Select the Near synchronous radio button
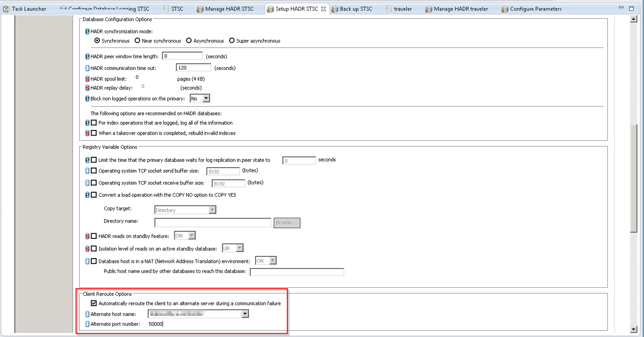 (137, 41)
